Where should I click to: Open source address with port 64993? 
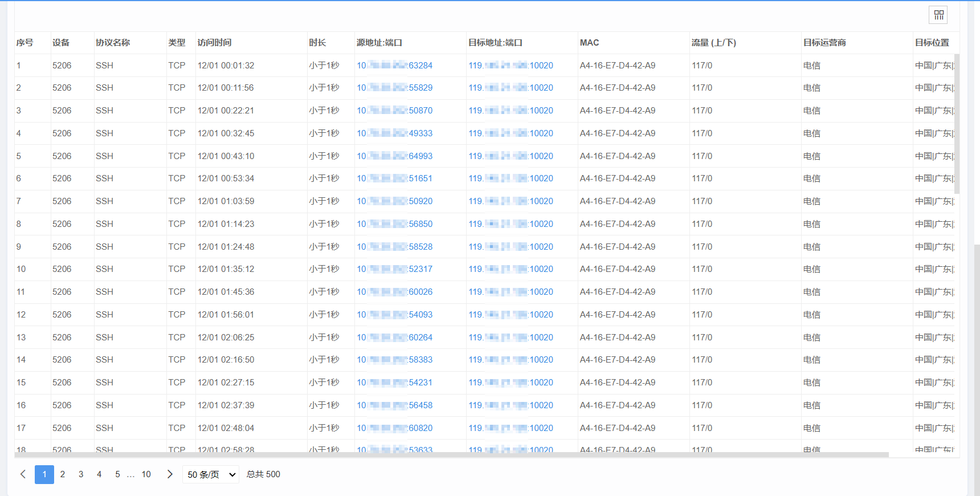point(394,156)
